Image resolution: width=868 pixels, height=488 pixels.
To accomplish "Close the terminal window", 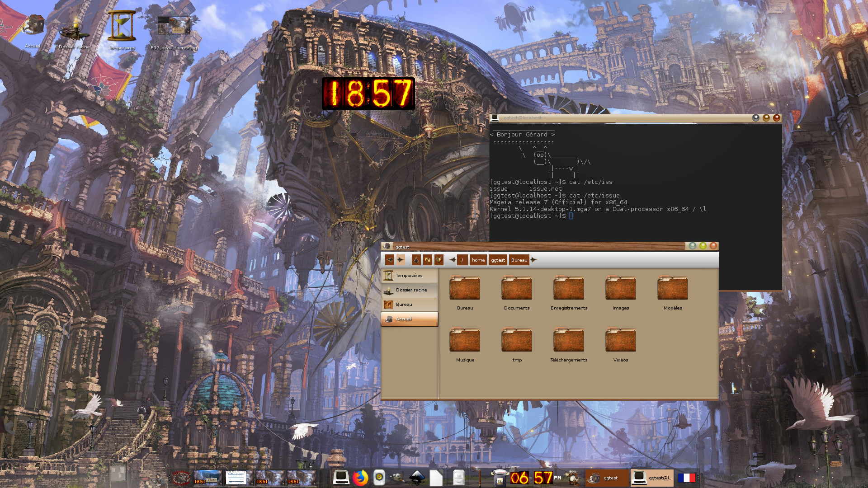I will click(x=777, y=118).
